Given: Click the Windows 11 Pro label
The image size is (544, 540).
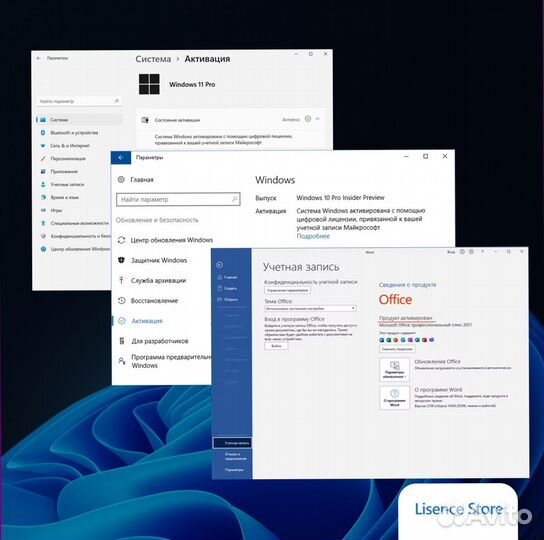Looking at the screenshot, I should (192, 84).
